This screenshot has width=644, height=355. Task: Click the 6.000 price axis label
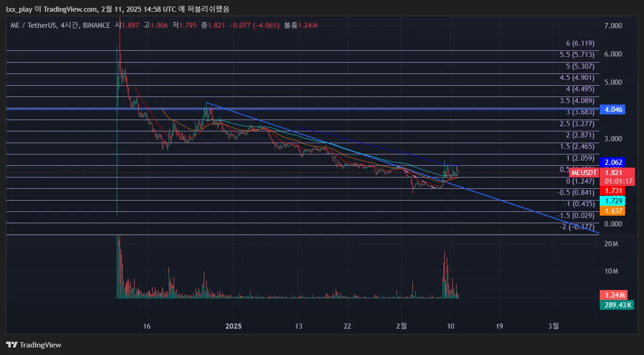(613, 54)
